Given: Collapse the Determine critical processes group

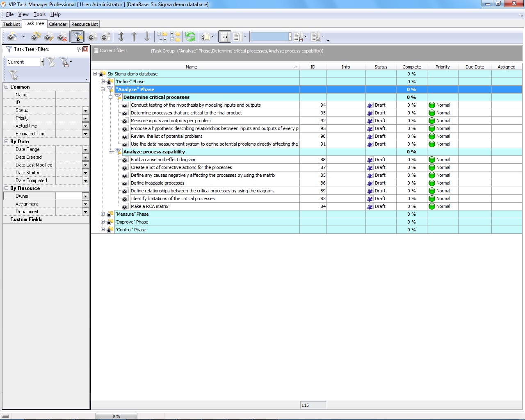Looking at the screenshot, I should 110,97.
